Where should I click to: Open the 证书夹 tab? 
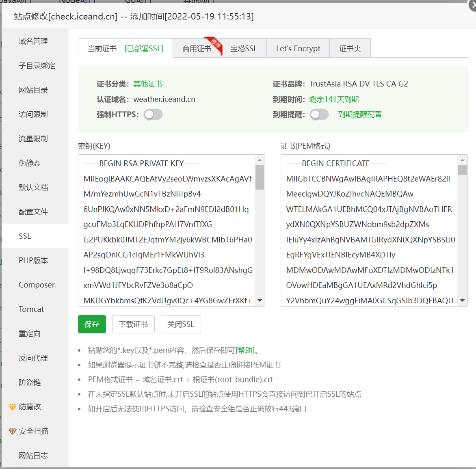pos(350,49)
